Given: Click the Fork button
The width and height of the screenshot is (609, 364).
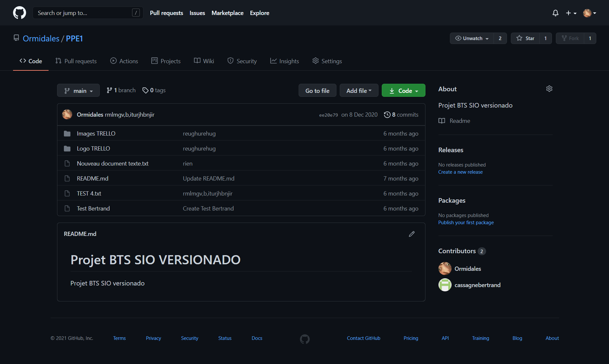Looking at the screenshot, I should coord(570,38).
